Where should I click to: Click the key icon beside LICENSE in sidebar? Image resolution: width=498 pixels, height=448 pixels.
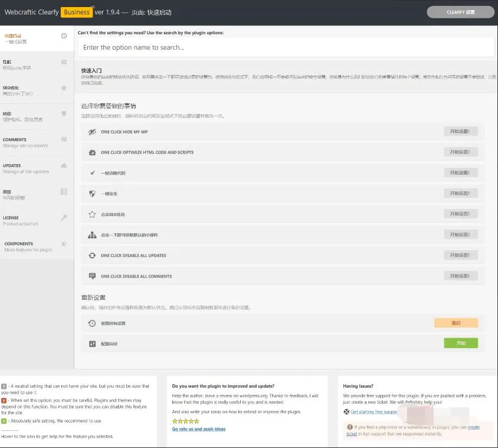coord(64,218)
